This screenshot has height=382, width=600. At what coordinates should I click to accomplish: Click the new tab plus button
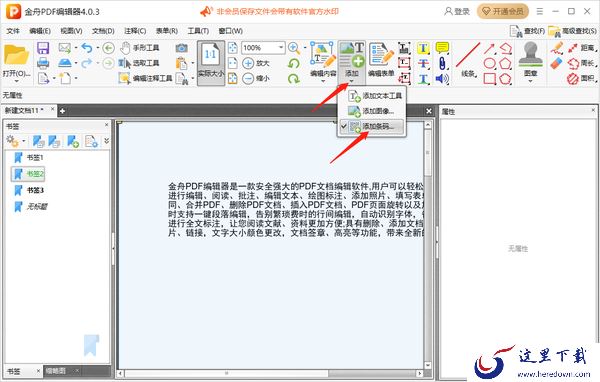click(x=62, y=111)
